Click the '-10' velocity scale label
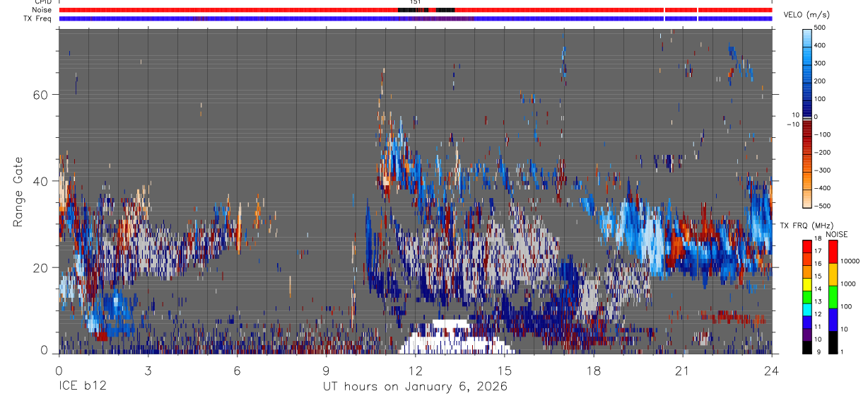 click(793, 124)
